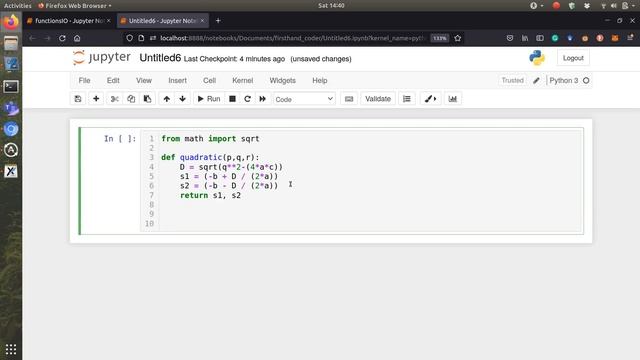Click the 'def quadratic(p,q,r):' line
This screenshot has height=360, width=640.
(210, 157)
